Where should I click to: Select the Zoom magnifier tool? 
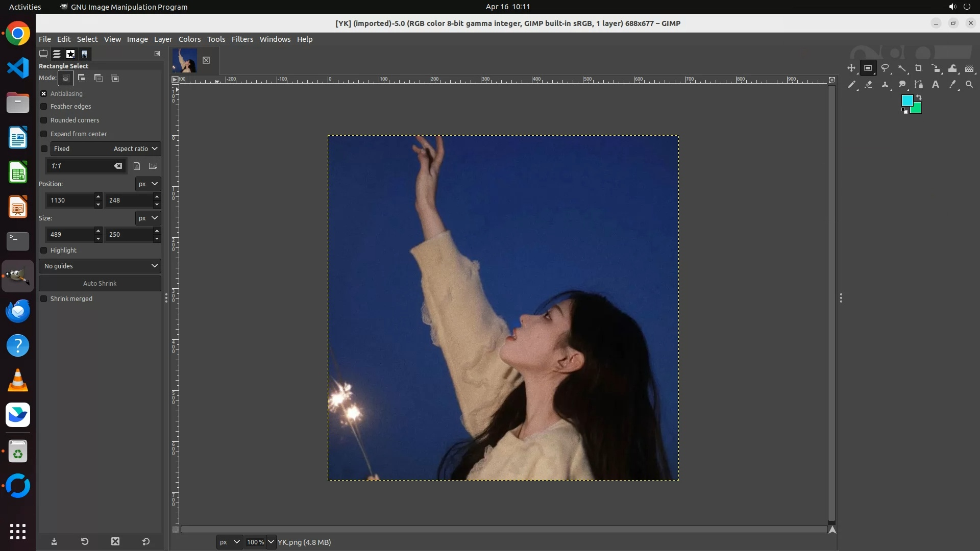(969, 85)
